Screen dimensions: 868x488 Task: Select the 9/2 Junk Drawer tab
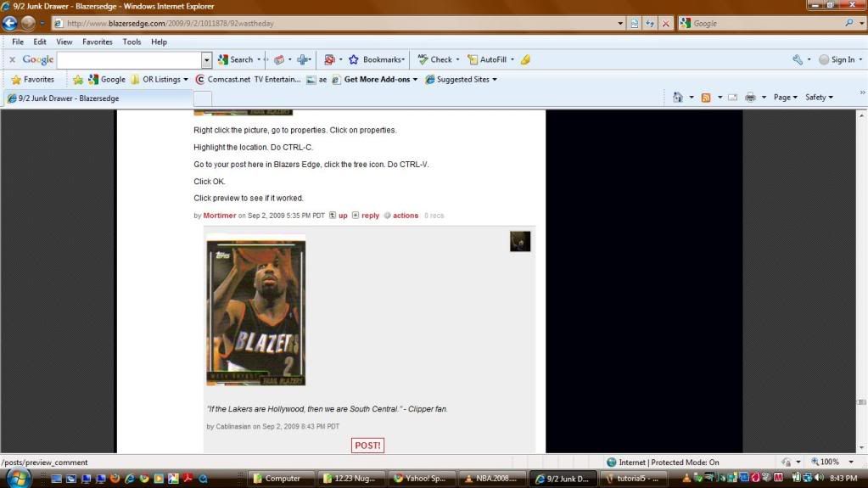[98, 98]
